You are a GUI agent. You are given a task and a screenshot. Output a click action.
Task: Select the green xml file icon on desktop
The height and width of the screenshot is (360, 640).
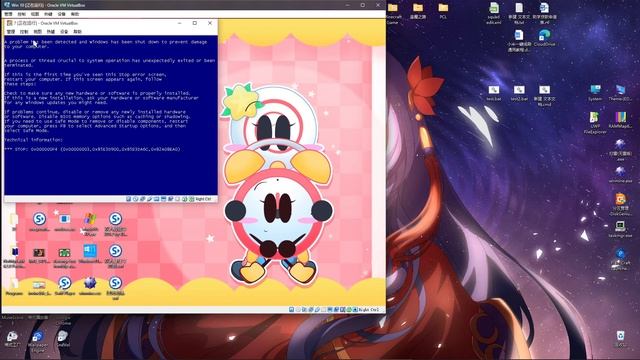coord(493,8)
